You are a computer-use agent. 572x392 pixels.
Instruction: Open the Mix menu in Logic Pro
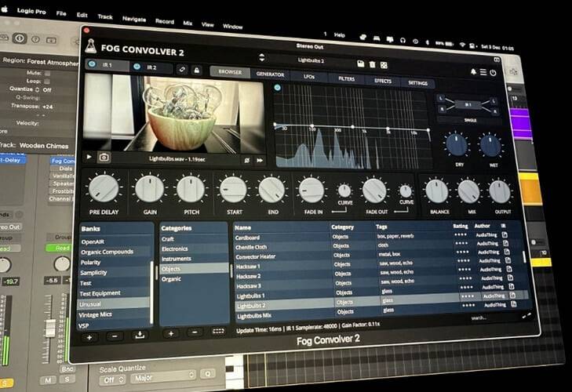[x=188, y=24]
